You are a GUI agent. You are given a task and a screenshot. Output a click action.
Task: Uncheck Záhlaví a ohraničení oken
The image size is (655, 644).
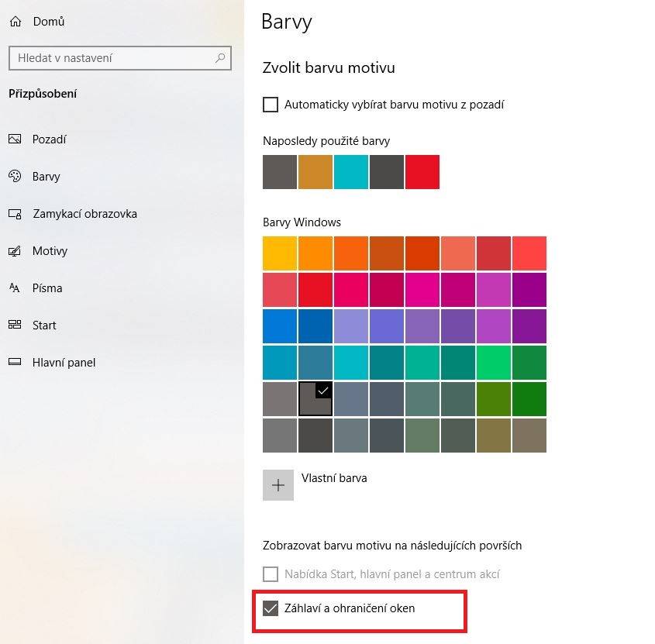point(271,608)
